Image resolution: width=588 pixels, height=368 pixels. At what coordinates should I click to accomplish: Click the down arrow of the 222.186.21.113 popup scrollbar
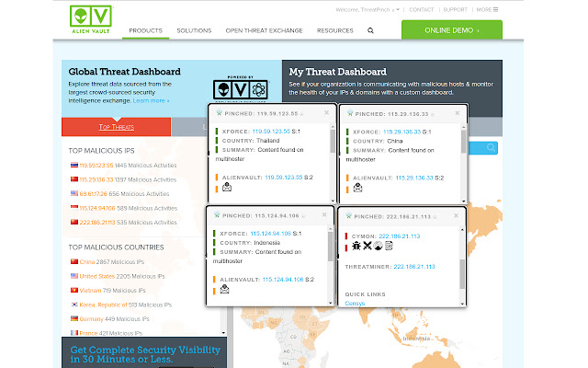point(462,304)
